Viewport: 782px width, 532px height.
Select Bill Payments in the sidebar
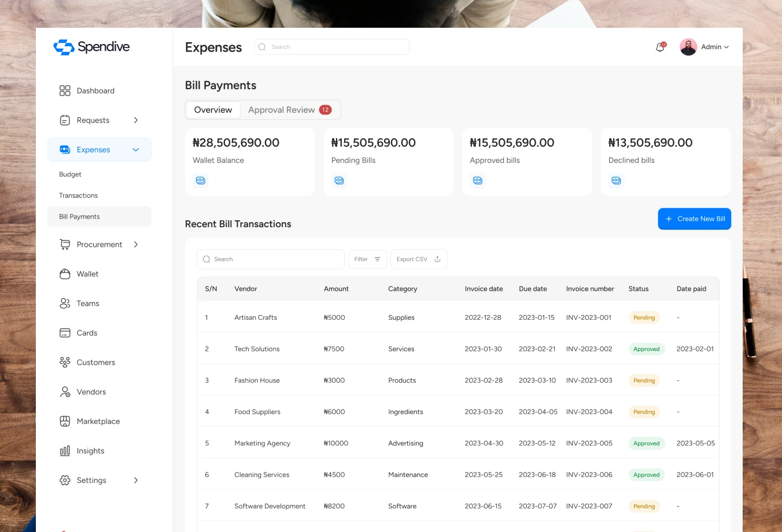click(99, 216)
